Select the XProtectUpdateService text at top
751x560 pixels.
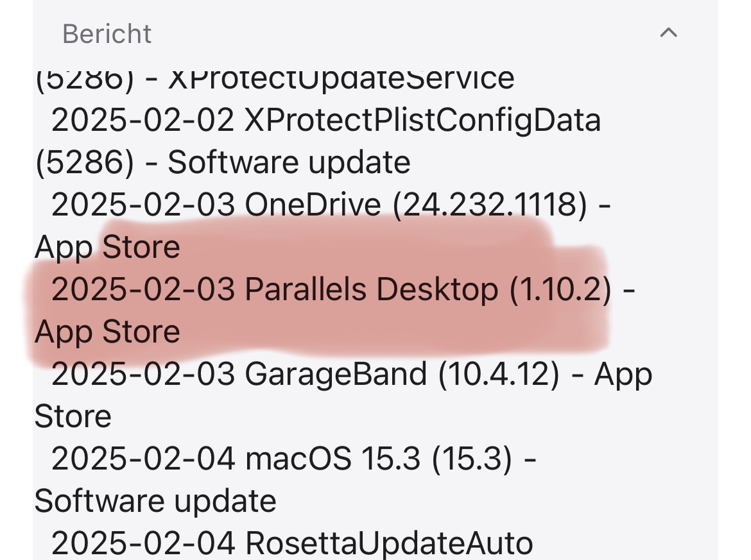pyautogui.click(x=340, y=79)
